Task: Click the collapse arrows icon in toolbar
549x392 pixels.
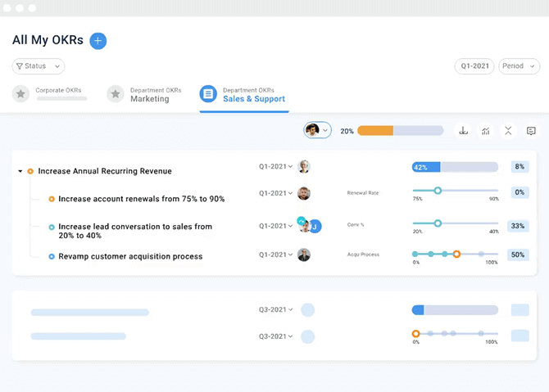Action: click(x=508, y=130)
